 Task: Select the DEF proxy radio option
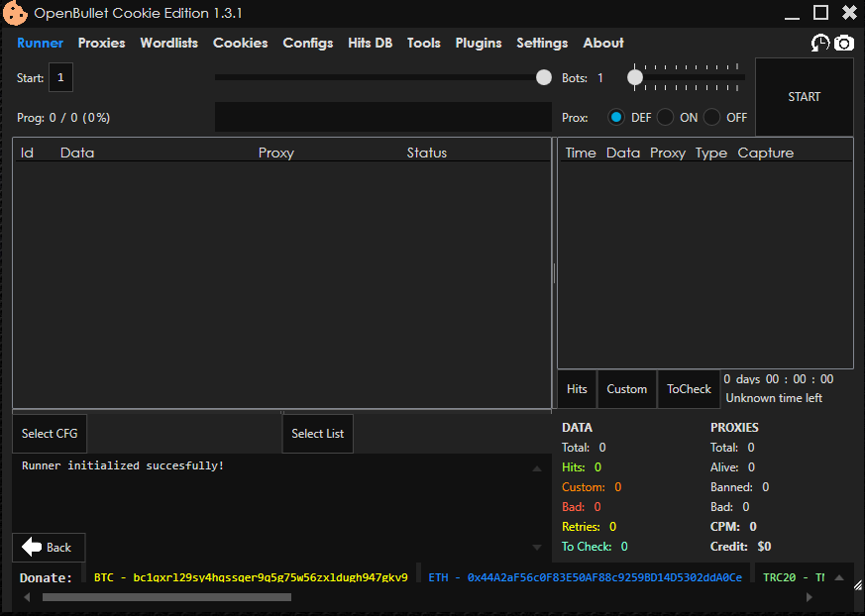click(615, 118)
